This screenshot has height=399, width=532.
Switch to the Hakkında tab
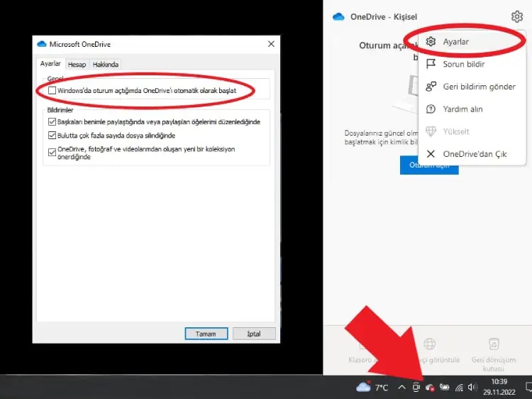tap(106, 65)
